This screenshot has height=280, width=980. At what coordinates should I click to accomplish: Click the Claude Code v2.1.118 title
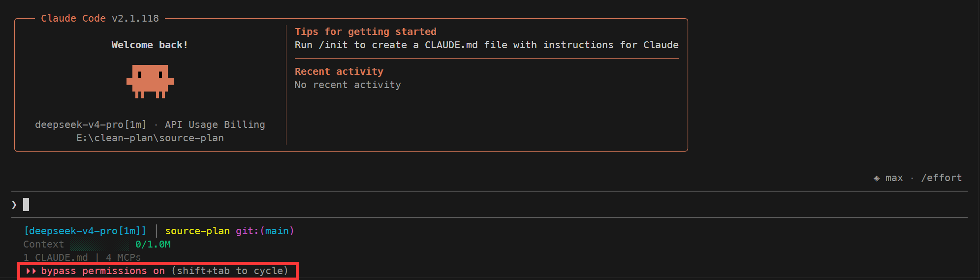point(100,19)
